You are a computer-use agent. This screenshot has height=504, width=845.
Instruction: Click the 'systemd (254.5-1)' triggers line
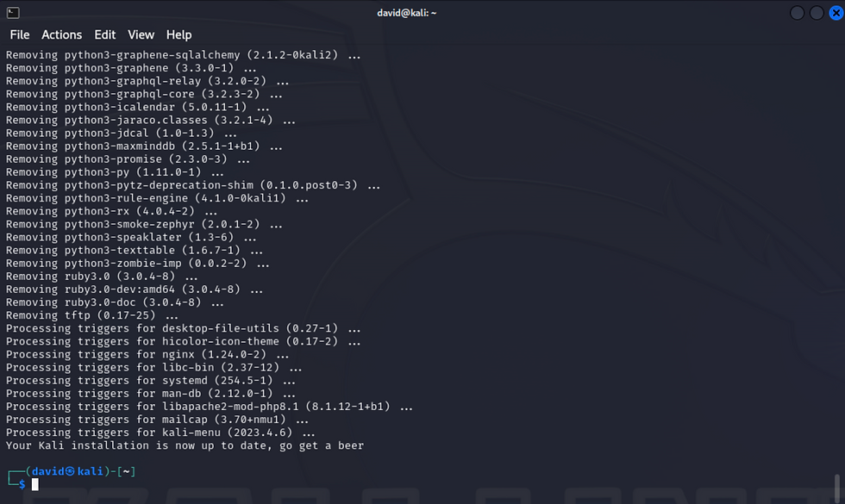coord(151,380)
